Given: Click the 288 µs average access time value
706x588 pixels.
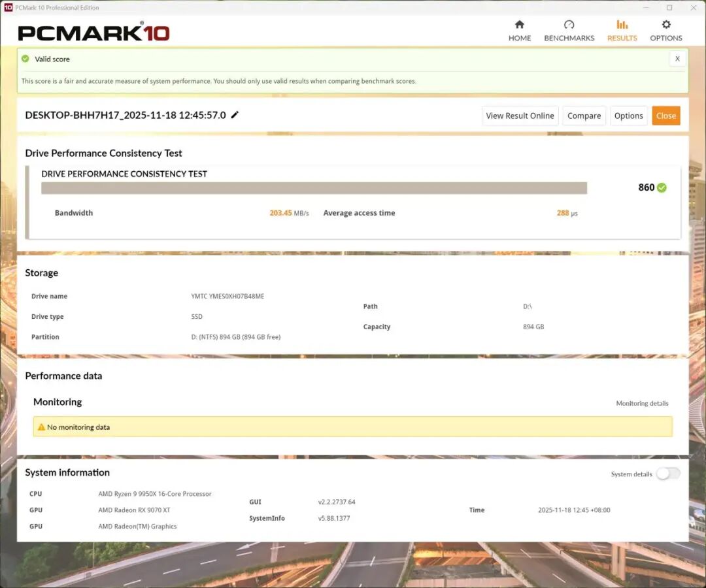Looking at the screenshot, I should point(567,213).
